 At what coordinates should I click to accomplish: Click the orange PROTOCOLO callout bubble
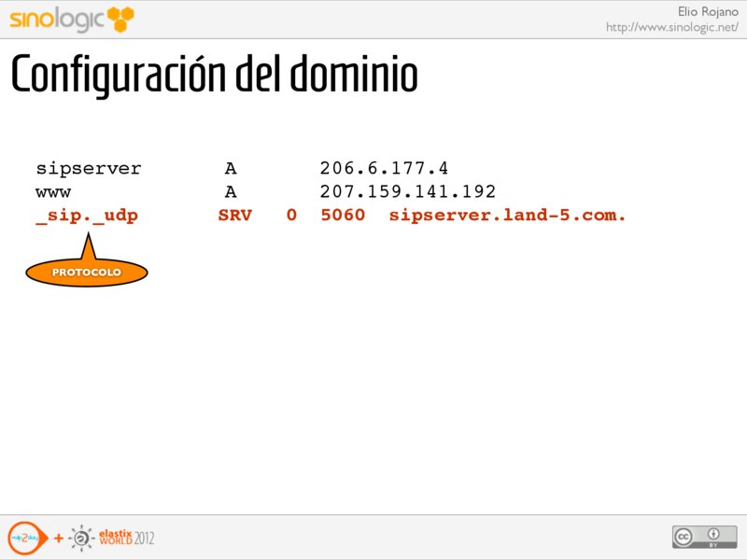coord(86,272)
